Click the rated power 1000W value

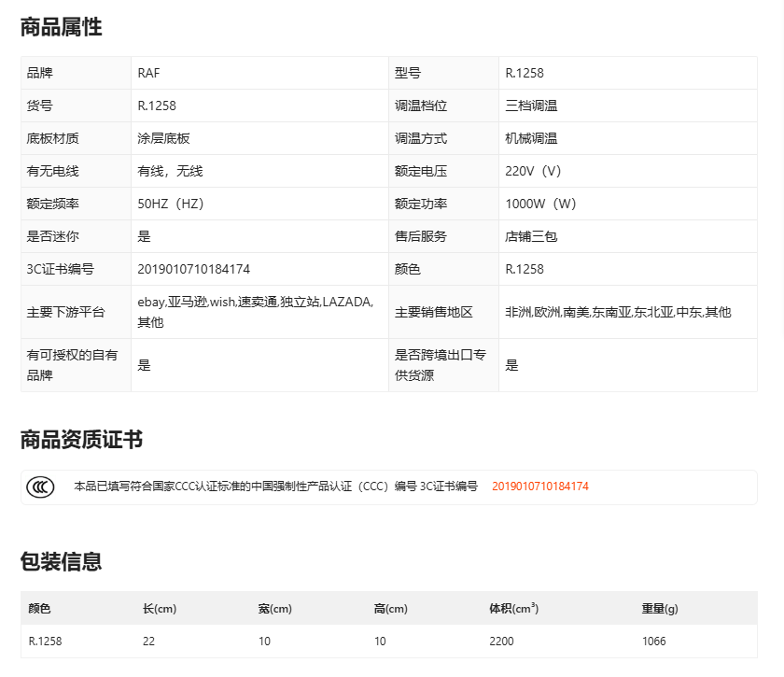coord(540,204)
